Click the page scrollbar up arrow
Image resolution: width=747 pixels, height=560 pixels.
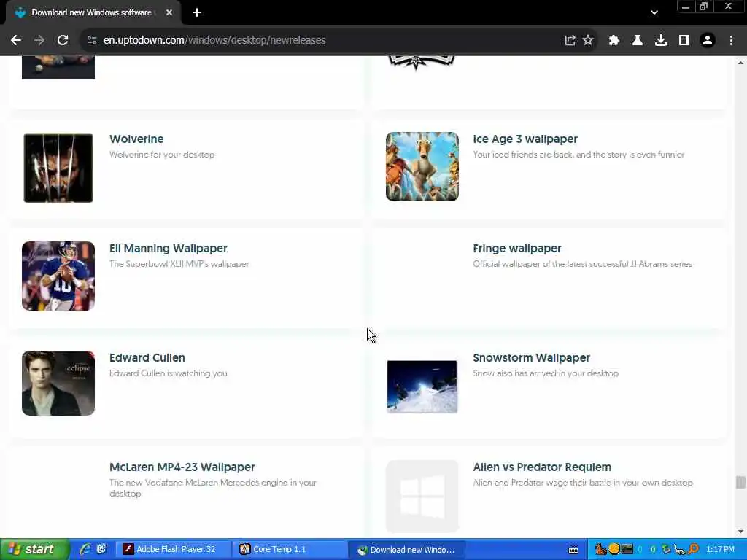pos(740,63)
